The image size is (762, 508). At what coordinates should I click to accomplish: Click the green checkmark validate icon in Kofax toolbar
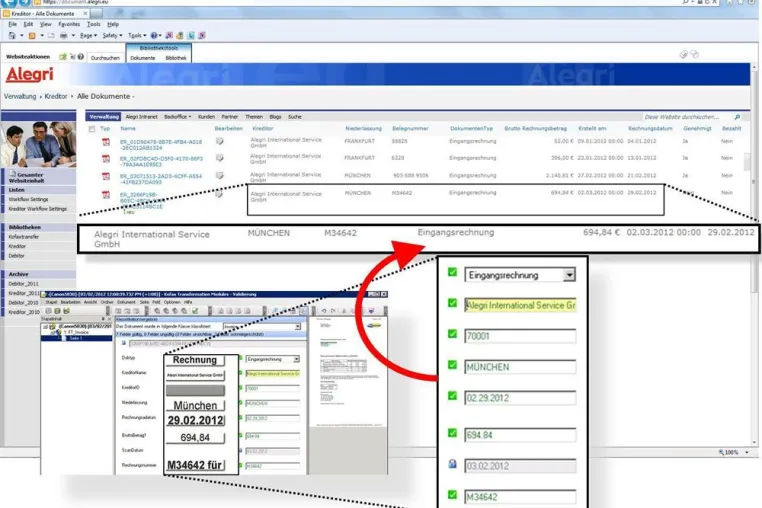point(195,311)
